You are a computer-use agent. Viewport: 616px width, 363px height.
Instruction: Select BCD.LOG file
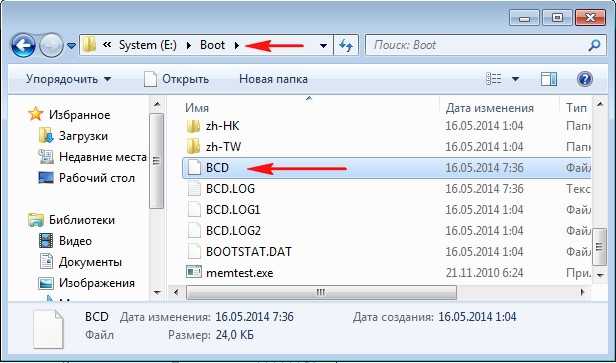coord(230,189)
